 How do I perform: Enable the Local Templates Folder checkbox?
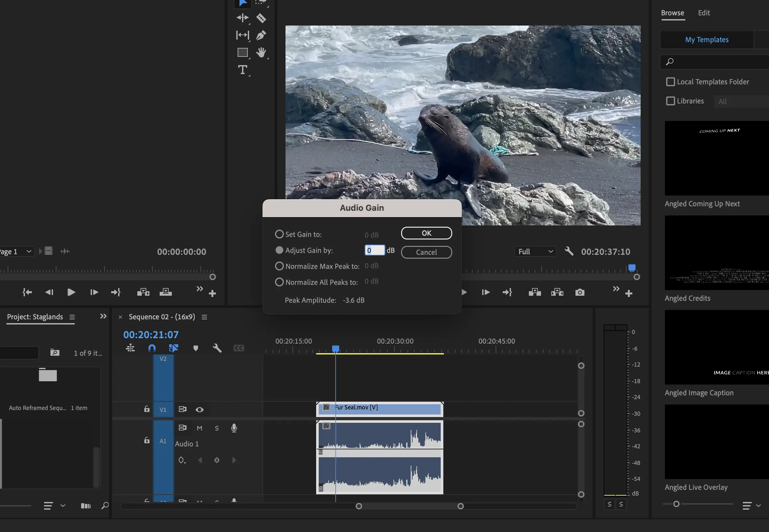670,82
